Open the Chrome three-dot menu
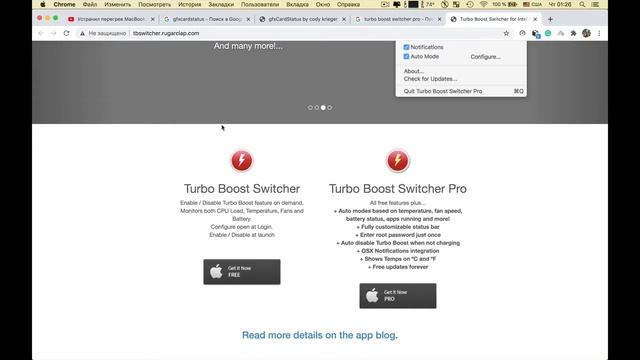Image resolution: width=640 pixels, height=360 pixels. [599, 33]
